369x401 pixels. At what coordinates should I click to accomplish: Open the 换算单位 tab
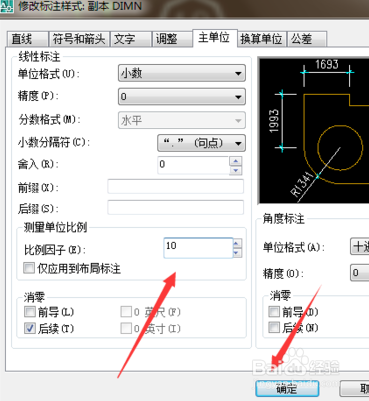[x=262, y=39]
